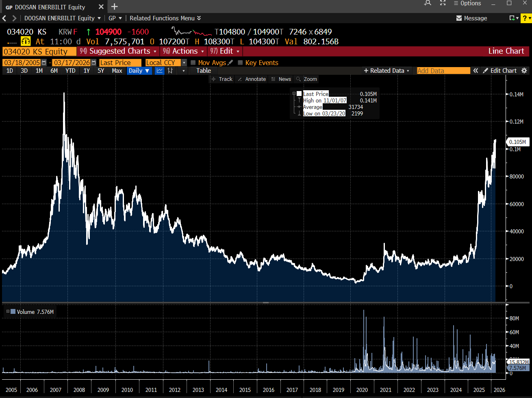Screen dimensions: 532x398
Task: Click 'Low on 03/23/20' legend entry
Action: (x=324, y=113)
